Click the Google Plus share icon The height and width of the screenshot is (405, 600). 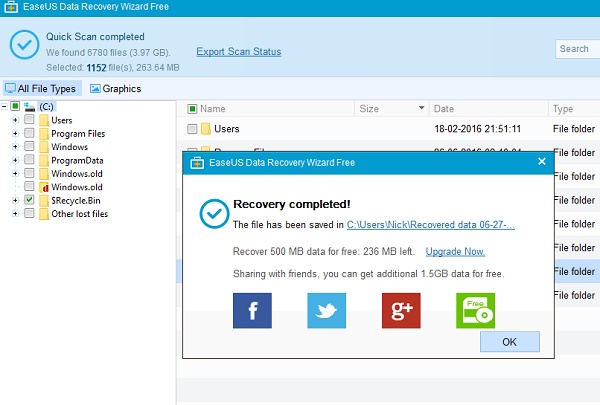pos(401,310)
